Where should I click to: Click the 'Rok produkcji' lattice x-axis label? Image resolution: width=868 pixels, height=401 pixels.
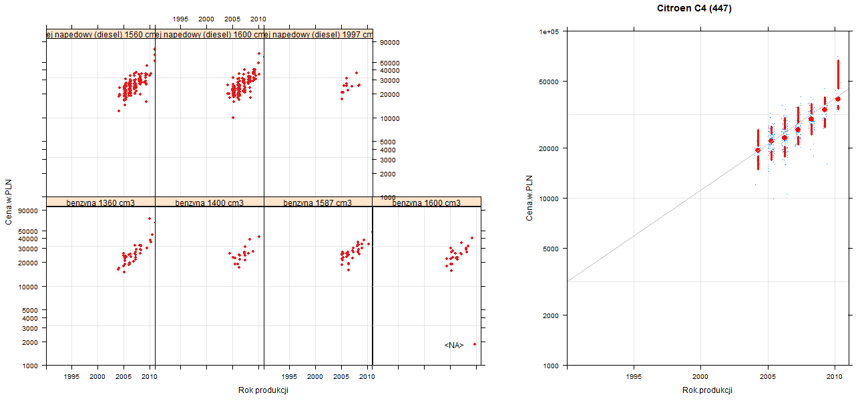[263, 390]
